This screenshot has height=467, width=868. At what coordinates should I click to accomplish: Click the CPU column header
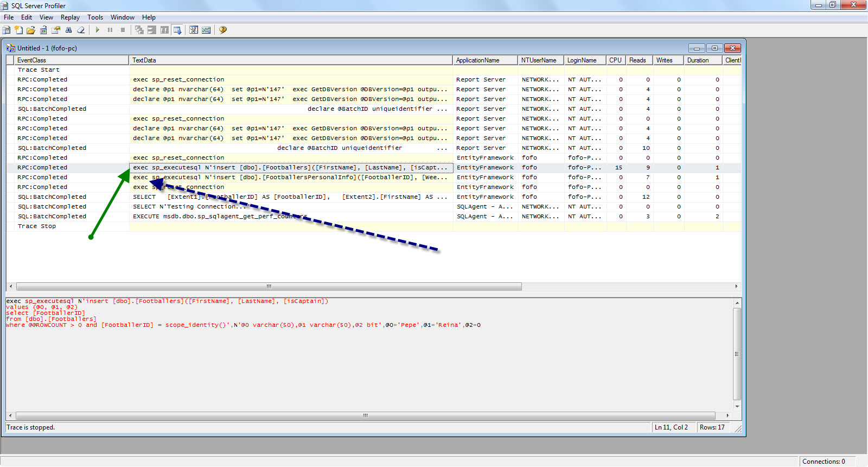(x=616, y=60)
